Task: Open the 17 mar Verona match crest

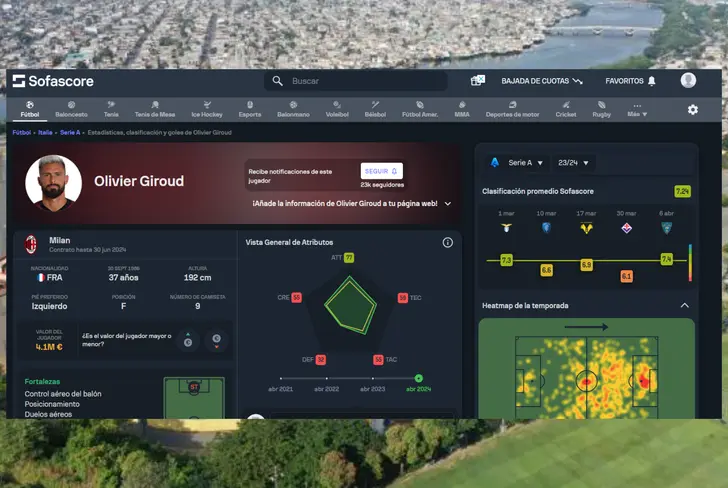Action: [586, 228]
